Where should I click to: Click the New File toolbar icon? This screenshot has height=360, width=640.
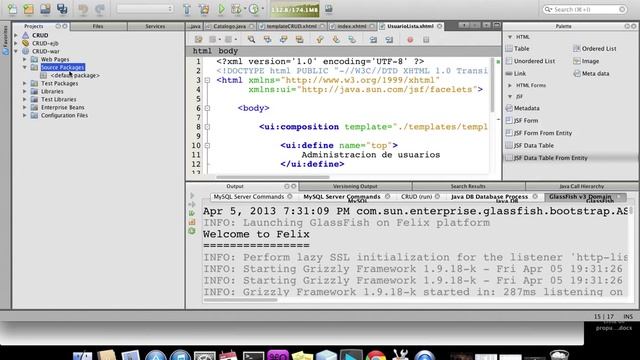[12, 9]
